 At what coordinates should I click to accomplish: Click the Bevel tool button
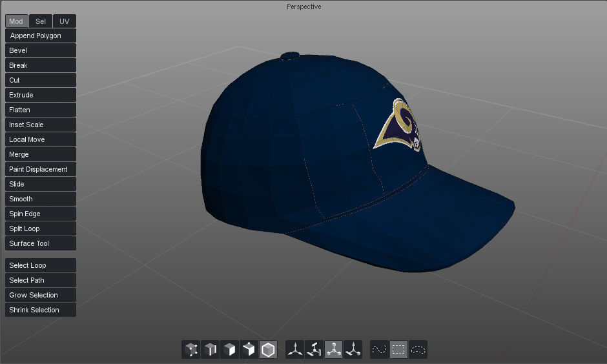point(41,50)
